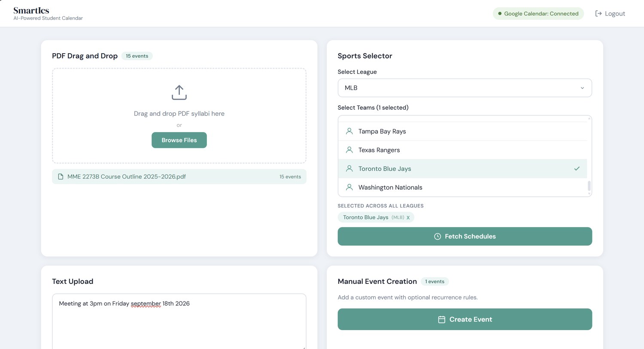Click the person icon beside Tampa Bay Rays
Image resolution: width=644 pixels, height=349 pixels.
[x=349, y=131]
